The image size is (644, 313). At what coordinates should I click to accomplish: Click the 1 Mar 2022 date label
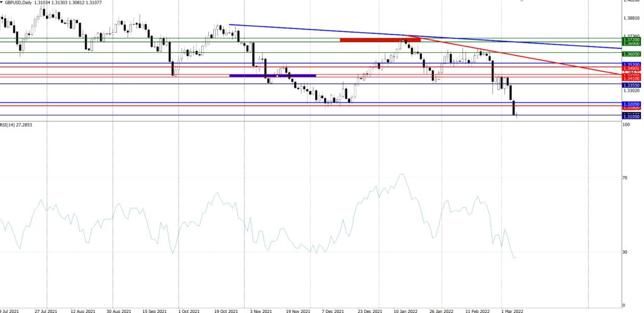[511, 310]
